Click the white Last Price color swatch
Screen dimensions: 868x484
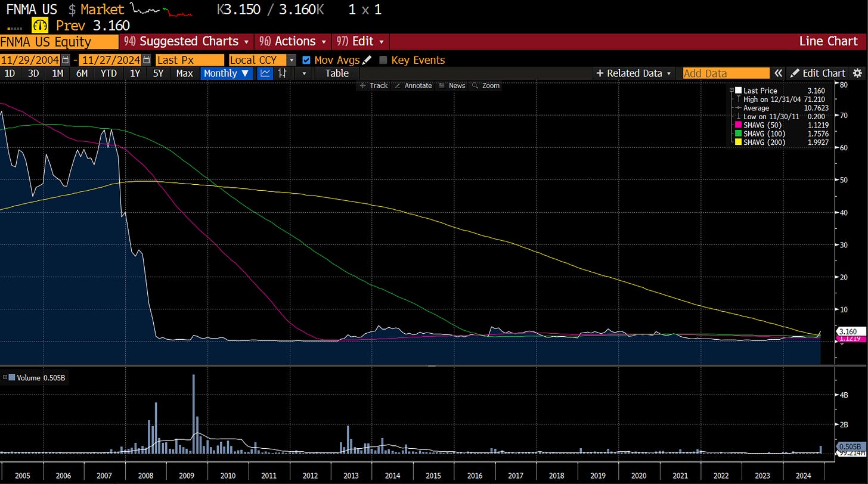click(738, 91)
